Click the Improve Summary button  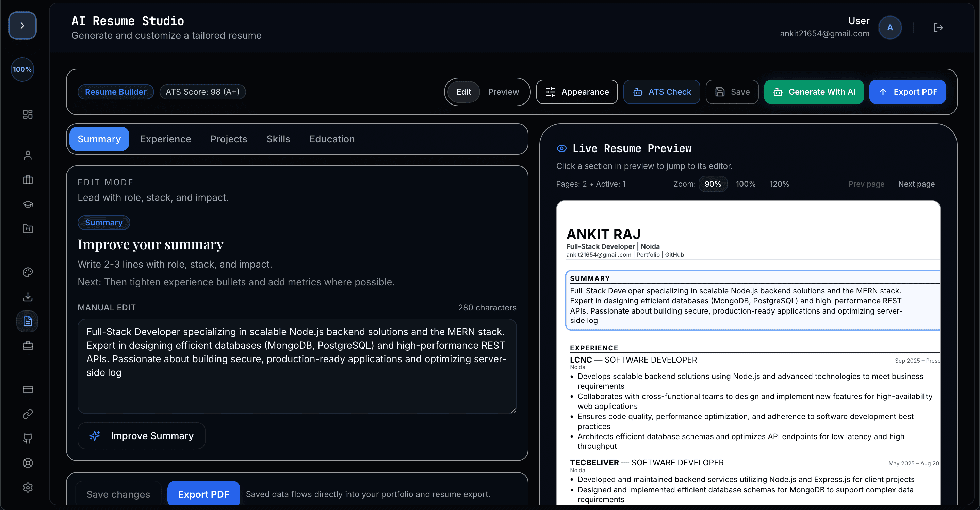coord(142,436)
